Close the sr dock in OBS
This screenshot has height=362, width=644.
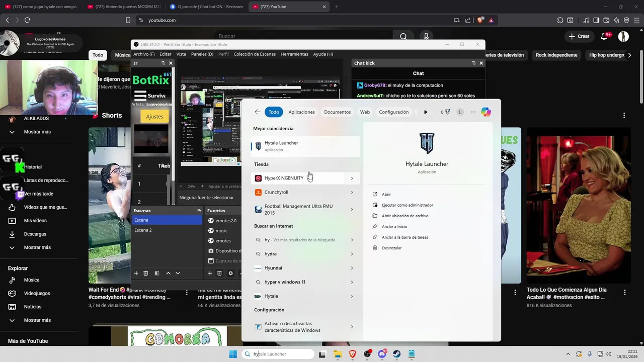tap(171, 63)
